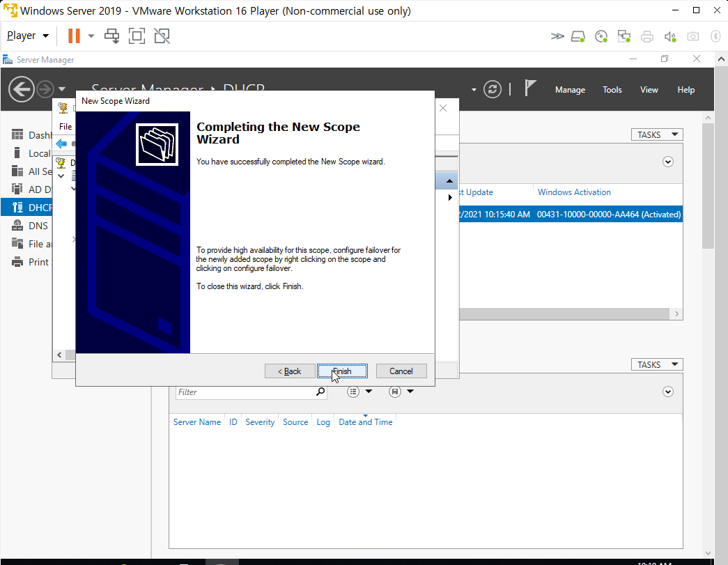Image resolution: width=728 pixels, height=565 pixels.
Task: Navigate back in Server Manager
Action: (22, 89)
